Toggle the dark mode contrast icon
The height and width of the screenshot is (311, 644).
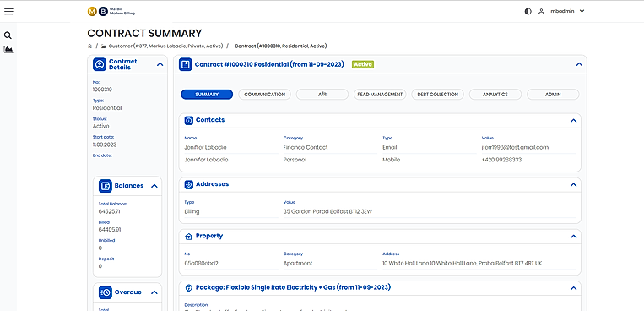pyautogui.click(x=528, y=12)
